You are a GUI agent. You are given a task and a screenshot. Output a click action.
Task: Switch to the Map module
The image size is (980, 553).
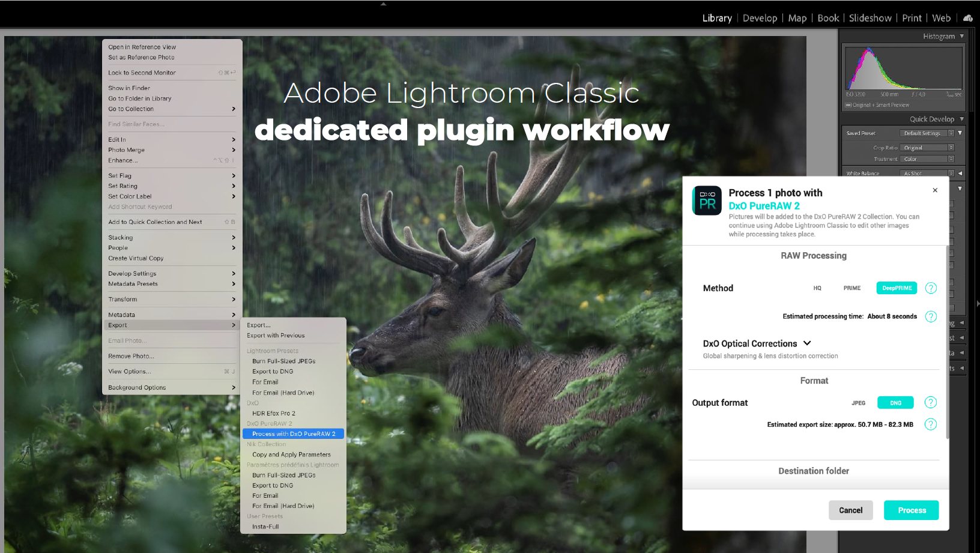[x=797, y=18]
